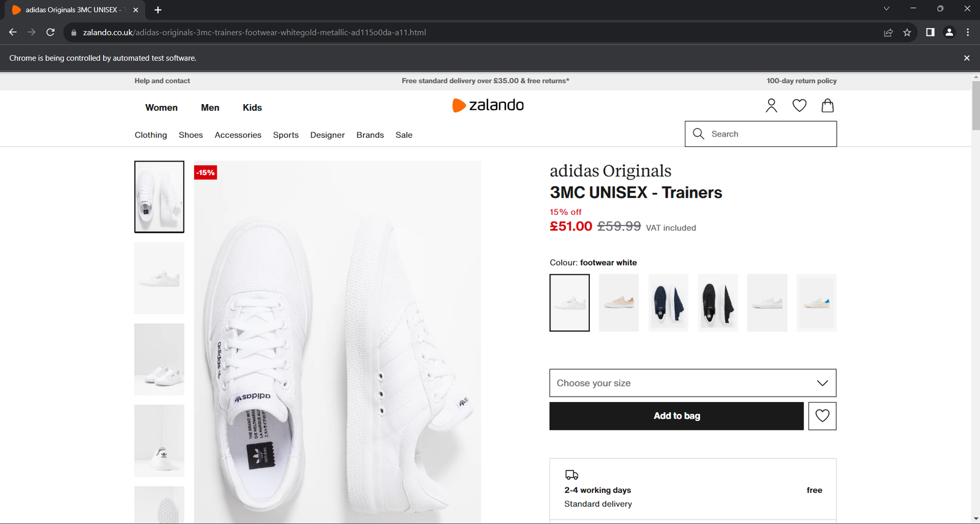Image resolution: width=980 pixels, height=524 pixels.
Task: Open the account profile icon
Action: tap(771, 106)
